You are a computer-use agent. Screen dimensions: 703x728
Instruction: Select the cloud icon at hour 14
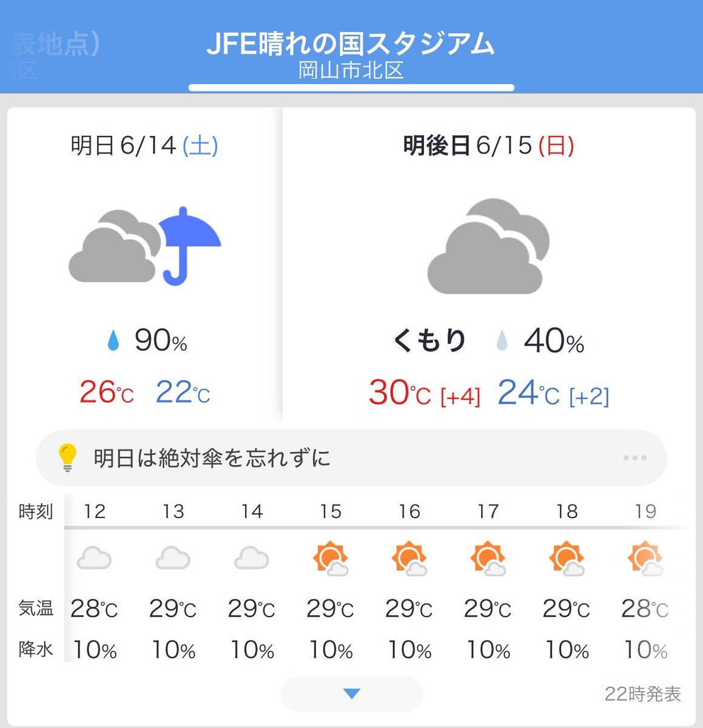pyautogui.click(x=252, y=558)
